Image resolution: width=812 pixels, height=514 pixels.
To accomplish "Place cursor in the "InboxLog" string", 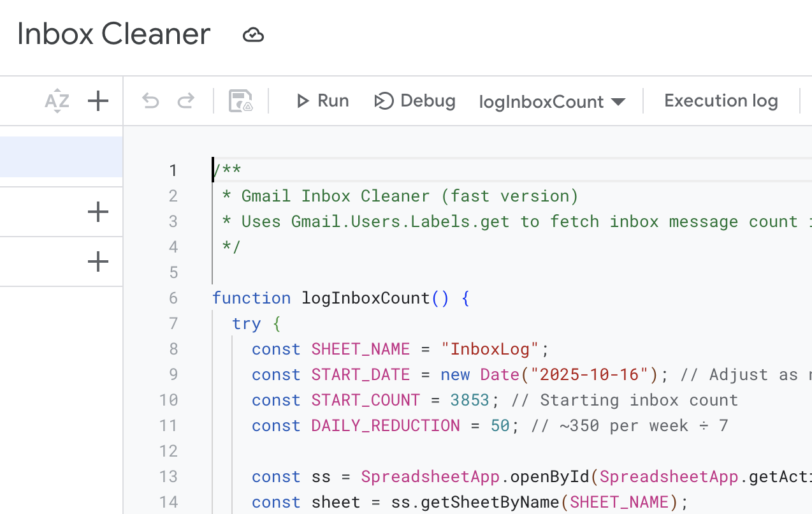I will coord(489,349).
